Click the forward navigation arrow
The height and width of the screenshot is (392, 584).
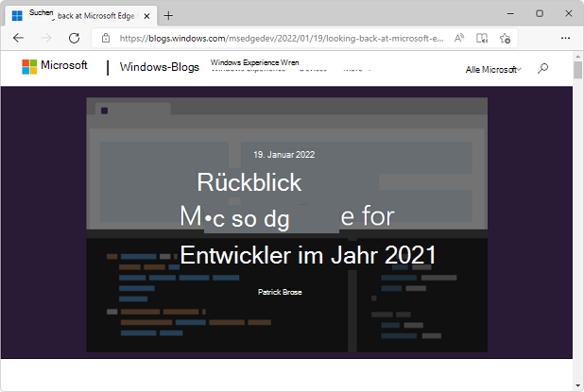click(46, 38)
